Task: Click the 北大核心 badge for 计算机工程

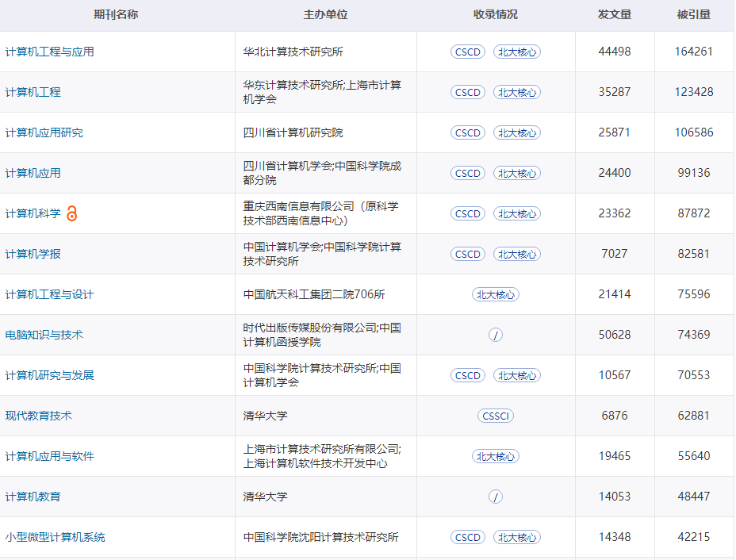Action: pyautogui.click(x=517, y=92)
